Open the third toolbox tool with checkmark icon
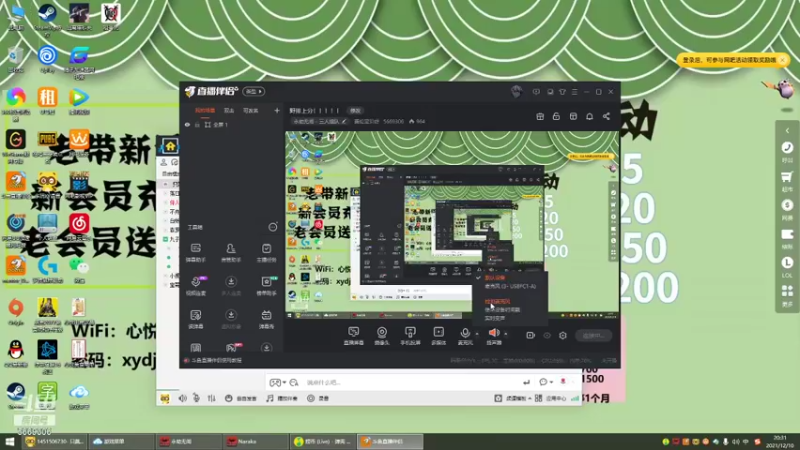This screenshot has height=450, width=800. point(266,253)
